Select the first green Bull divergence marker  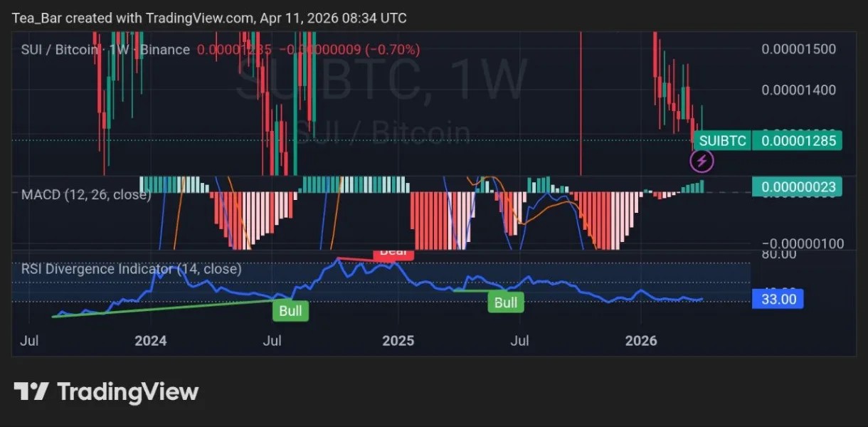point(290,310)
